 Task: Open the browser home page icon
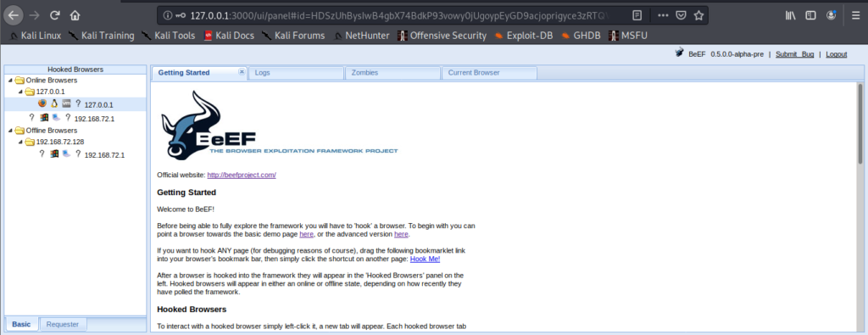point(75,15)
